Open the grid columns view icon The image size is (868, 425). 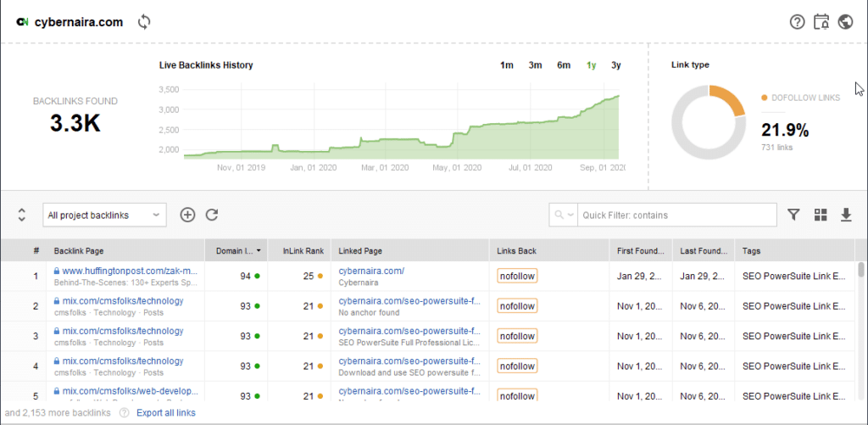(x=820, y=215)
